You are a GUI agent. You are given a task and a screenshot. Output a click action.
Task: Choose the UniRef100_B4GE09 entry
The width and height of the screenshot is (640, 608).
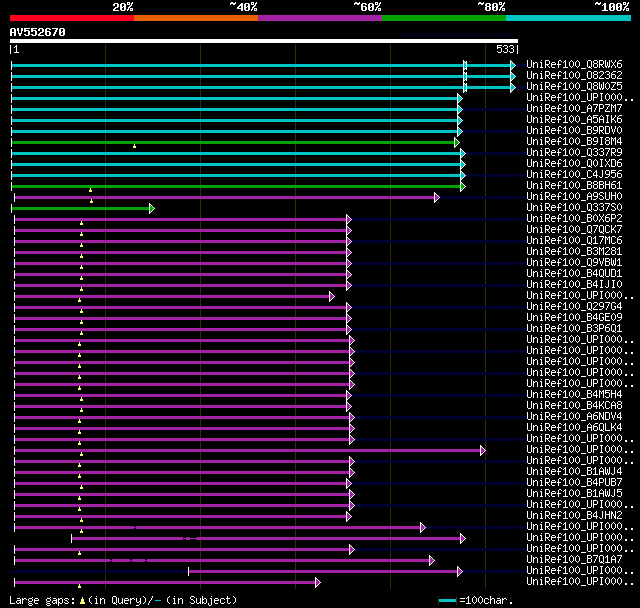coord(574,318)
